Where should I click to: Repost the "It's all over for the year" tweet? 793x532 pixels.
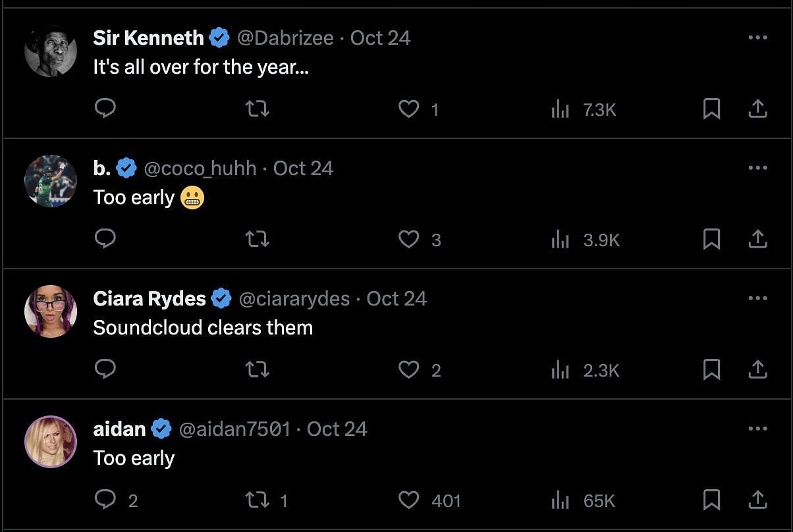(257, 109)
